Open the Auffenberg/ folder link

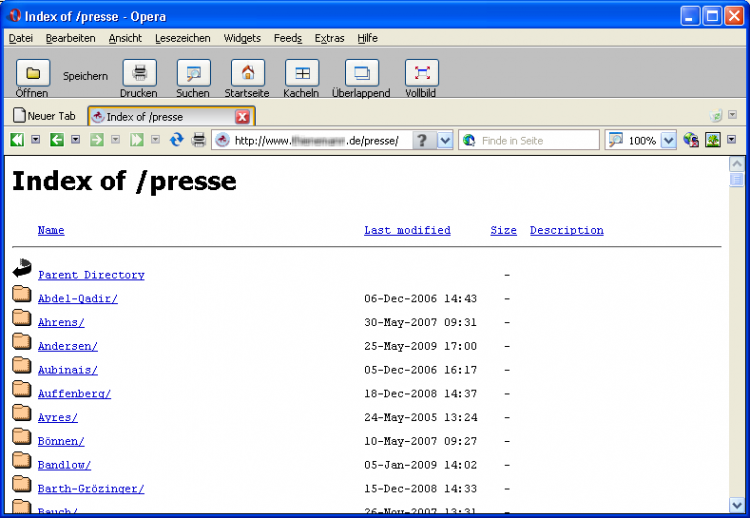[74, 394]
